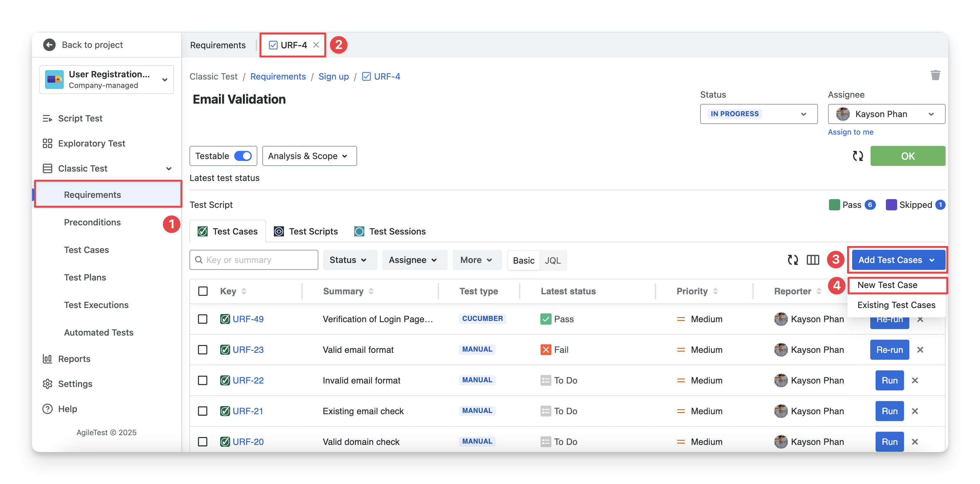Expand the Analysis & Scope dropdown
The width and height of the screenshot is (980, 484).
[x=309, y=156]
